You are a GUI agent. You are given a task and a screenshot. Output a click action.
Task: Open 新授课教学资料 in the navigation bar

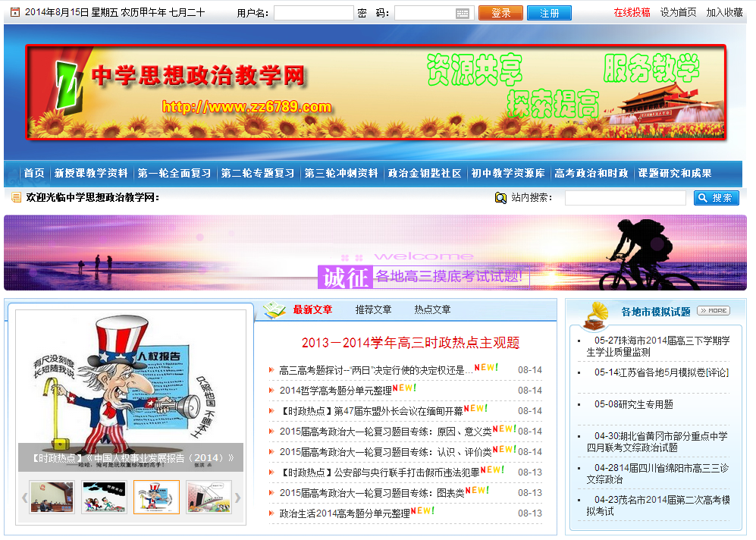pyautogui.click(x=91, y=173)
